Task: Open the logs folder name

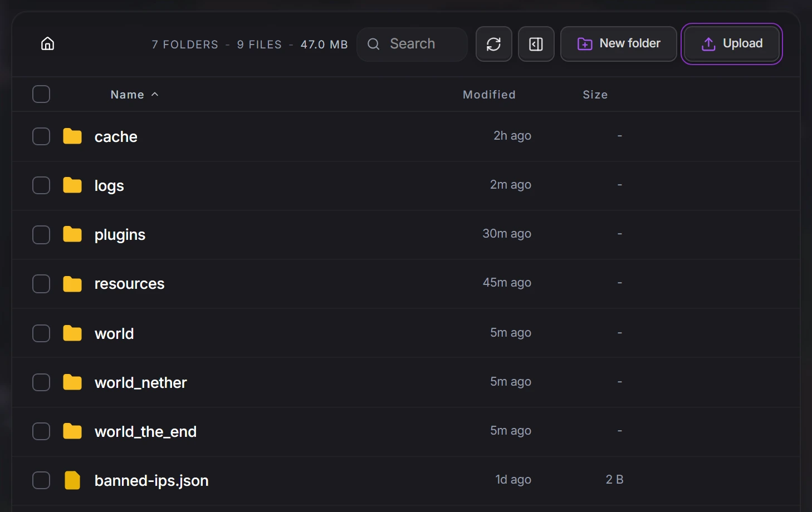Action: (109, 186)
